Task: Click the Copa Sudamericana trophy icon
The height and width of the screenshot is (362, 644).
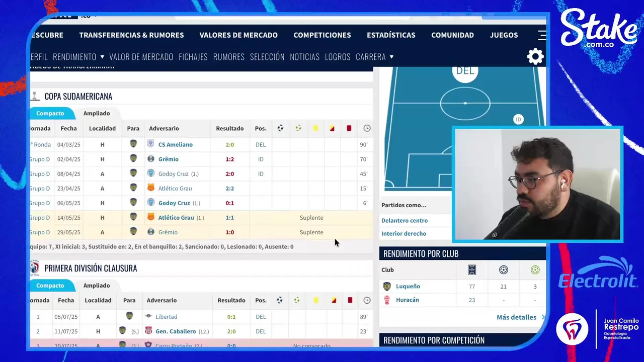Action: [35, 96]
